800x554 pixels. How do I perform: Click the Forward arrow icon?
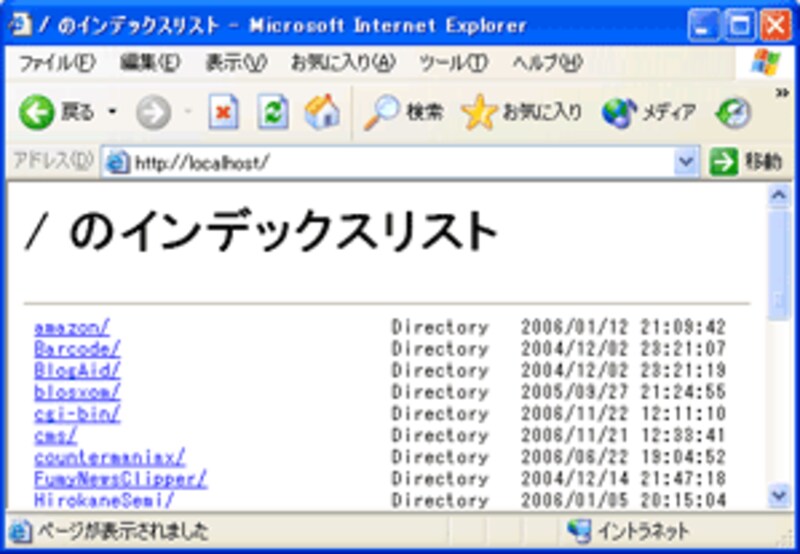pyautogui.click(x=153, y=112)
